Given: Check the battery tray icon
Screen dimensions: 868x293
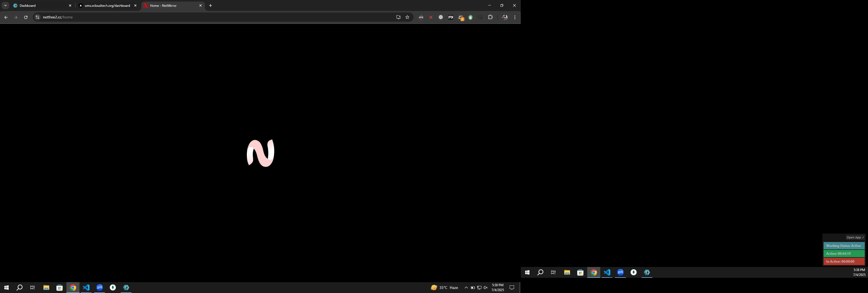Looking at the screenshot, I should point(473,288).
